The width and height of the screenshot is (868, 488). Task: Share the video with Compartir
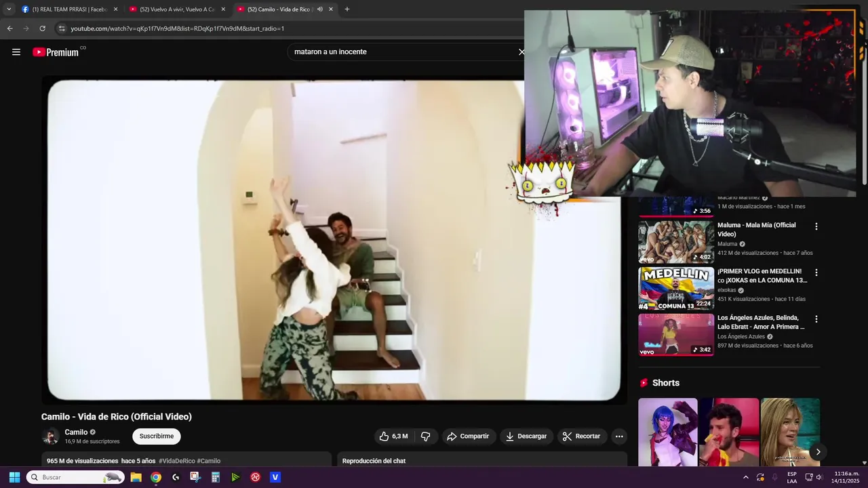pyautogui.click(x=468, y=436)
